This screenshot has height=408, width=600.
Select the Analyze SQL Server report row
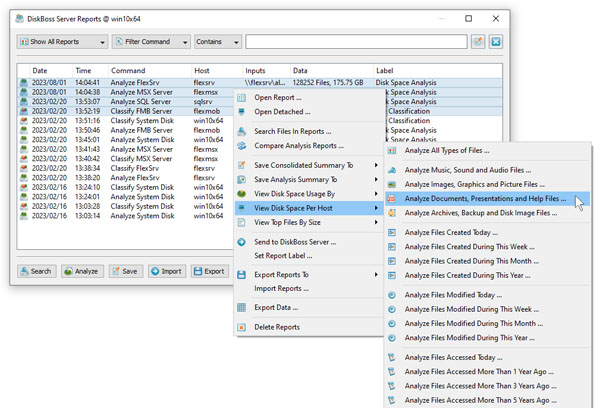pos(126,101)
